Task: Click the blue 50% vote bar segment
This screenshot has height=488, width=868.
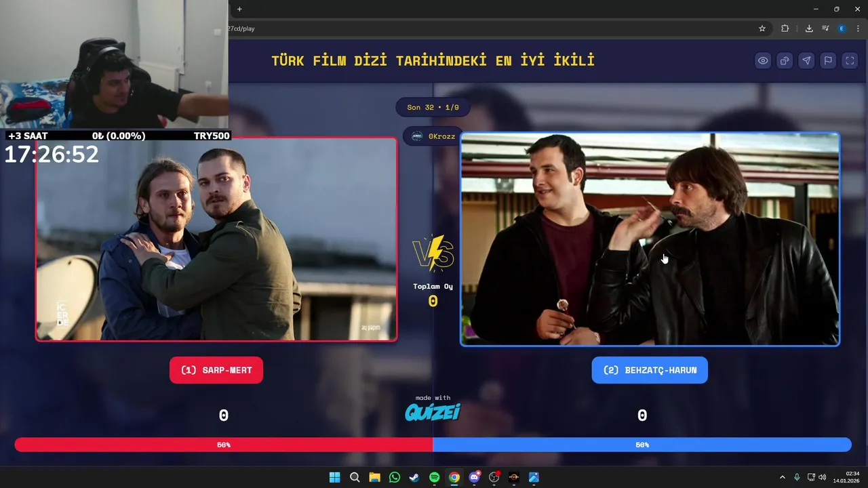Action: click(642, 445)
